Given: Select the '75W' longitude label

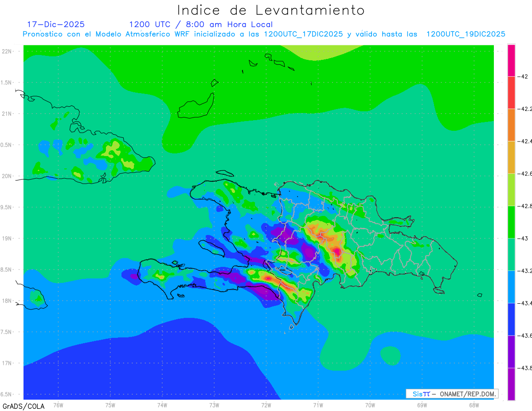Looking at the screenshot, I should [x=110, y=405].
